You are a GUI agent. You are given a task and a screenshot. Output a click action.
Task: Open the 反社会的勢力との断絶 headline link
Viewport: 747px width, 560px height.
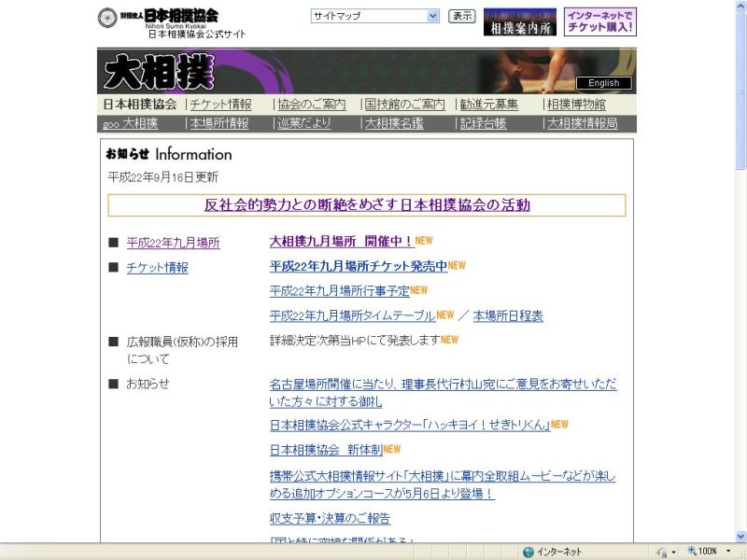tap(367, 205)
